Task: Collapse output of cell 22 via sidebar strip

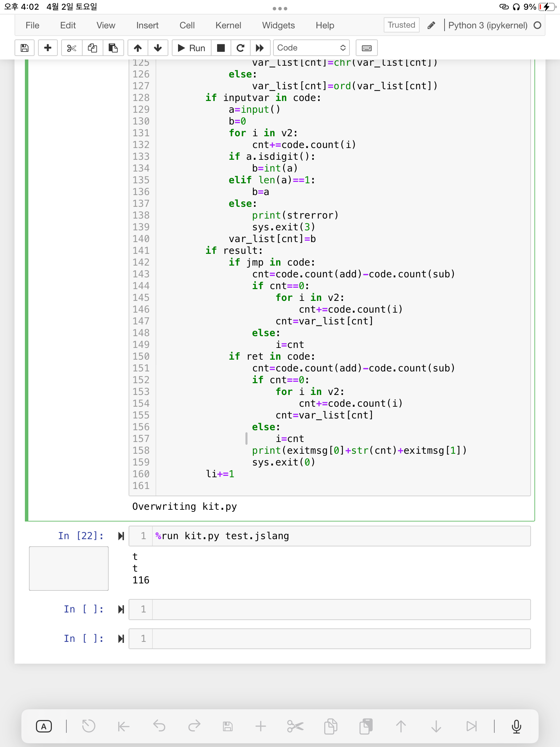Action: tap(68, 569)
